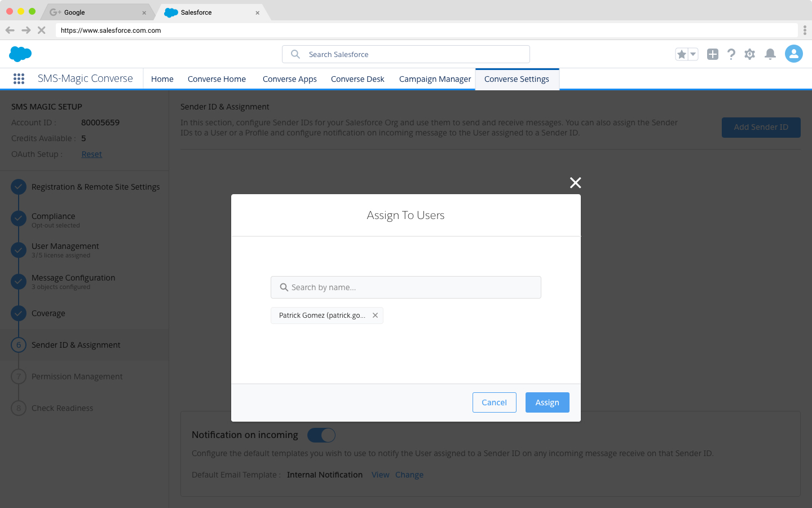812x508 pixels.
Task: Cancel the user assignment
Action: click(x=495, y=402)
